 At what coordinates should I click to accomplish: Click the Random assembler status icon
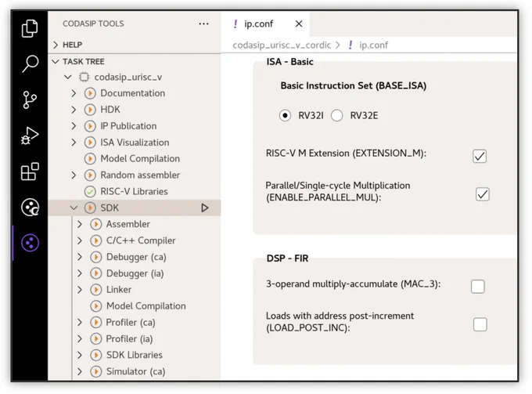pos(90,175)
